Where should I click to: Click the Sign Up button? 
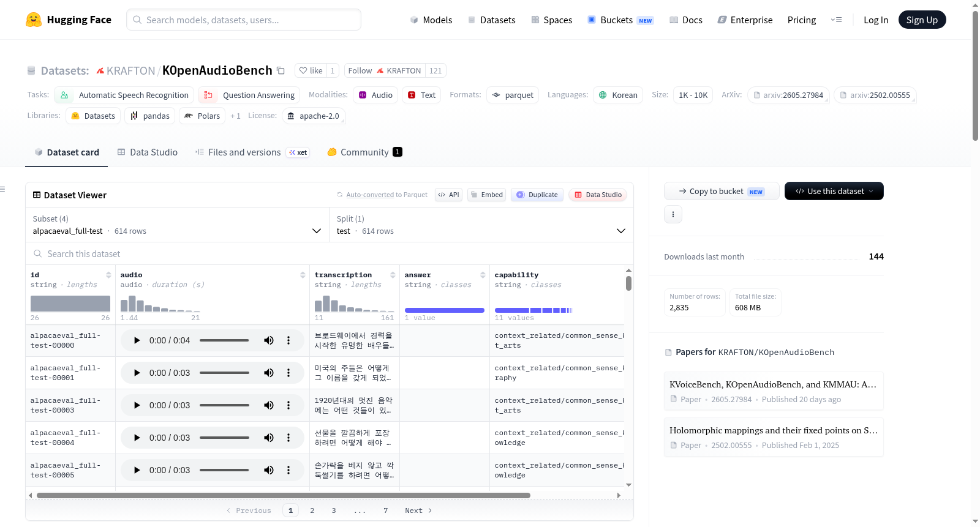[x=922, y=20]
